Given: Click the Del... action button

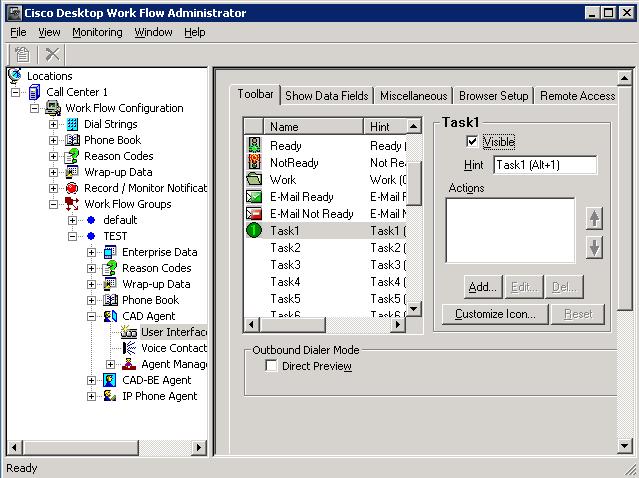Looking at the screenshot, I should point(564,287).
